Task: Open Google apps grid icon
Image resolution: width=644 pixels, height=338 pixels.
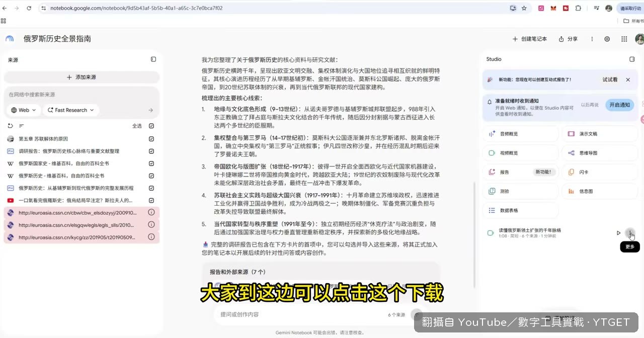Action: [x=624, y=39]
